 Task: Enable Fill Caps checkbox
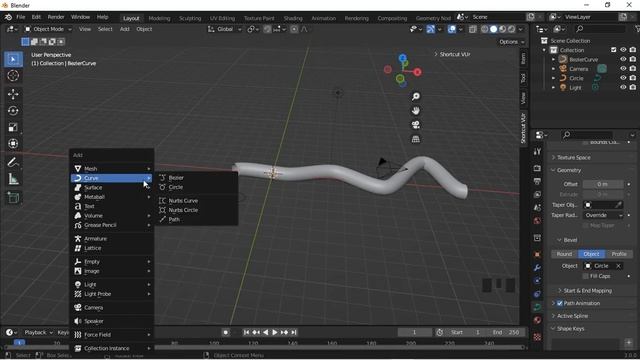click(x=586, y=276)
